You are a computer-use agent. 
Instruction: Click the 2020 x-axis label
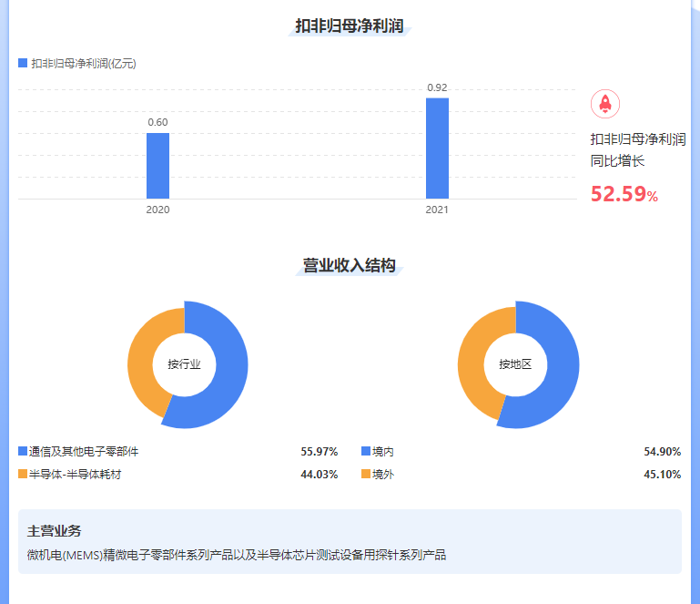click(157, 210)
